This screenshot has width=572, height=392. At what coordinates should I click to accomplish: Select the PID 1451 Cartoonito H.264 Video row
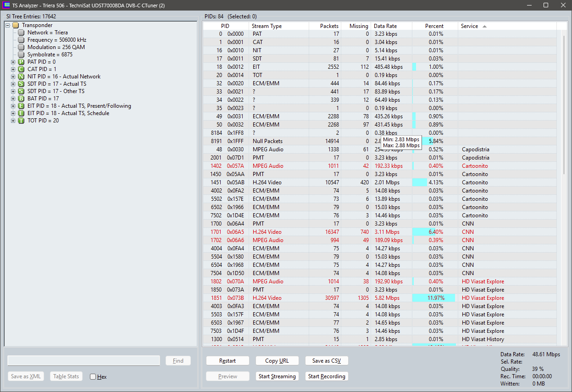[380, 182]
